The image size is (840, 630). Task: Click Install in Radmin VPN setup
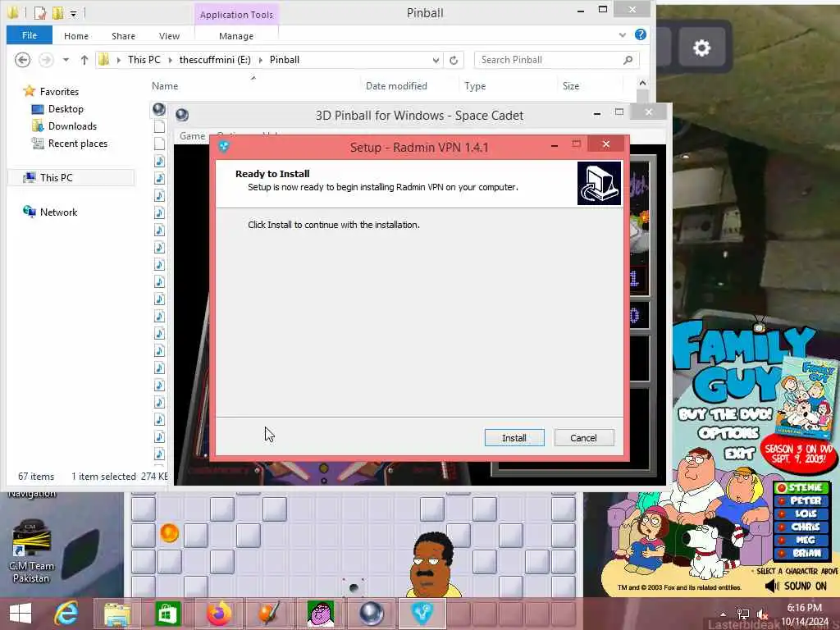[x=514, y=438]
